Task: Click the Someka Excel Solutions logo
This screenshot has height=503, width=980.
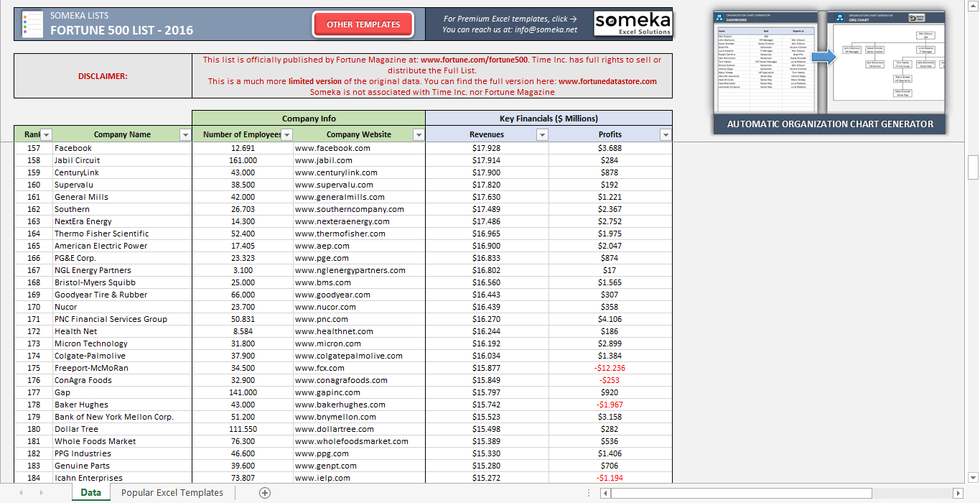Action: pos(633,24)
